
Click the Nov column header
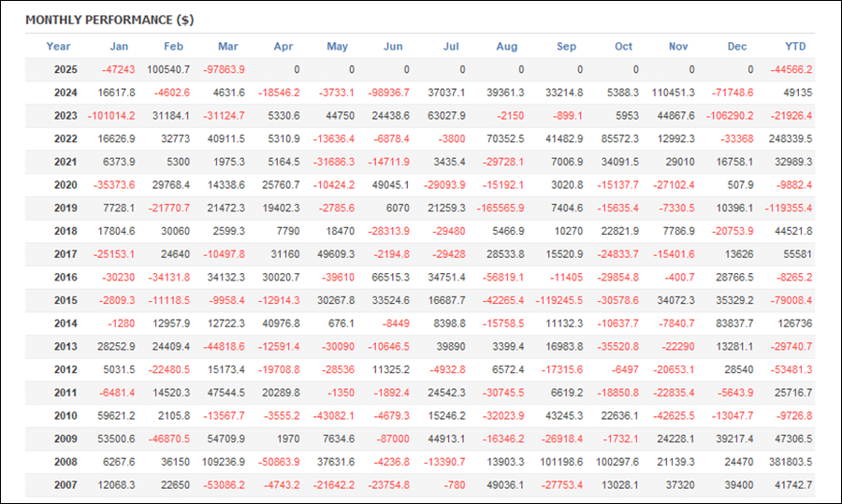tap(677, 46)
